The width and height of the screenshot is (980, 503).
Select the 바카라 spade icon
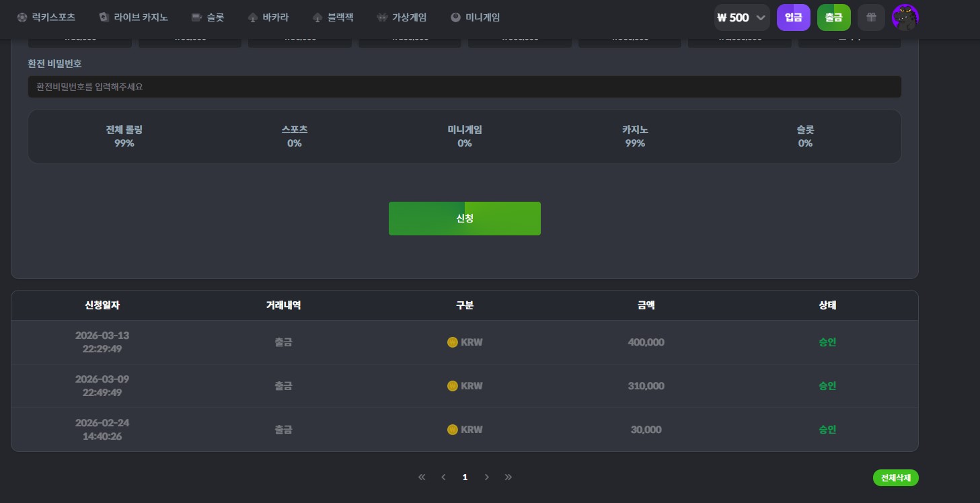[x=252, y=17]
